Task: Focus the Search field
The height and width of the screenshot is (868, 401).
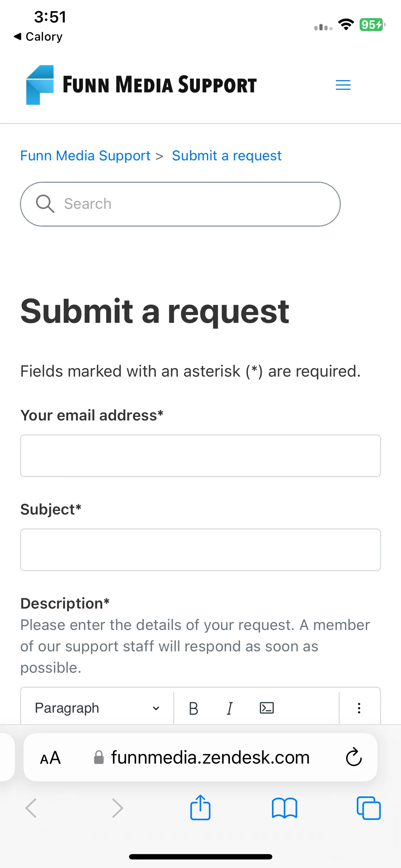Action: 180,204
